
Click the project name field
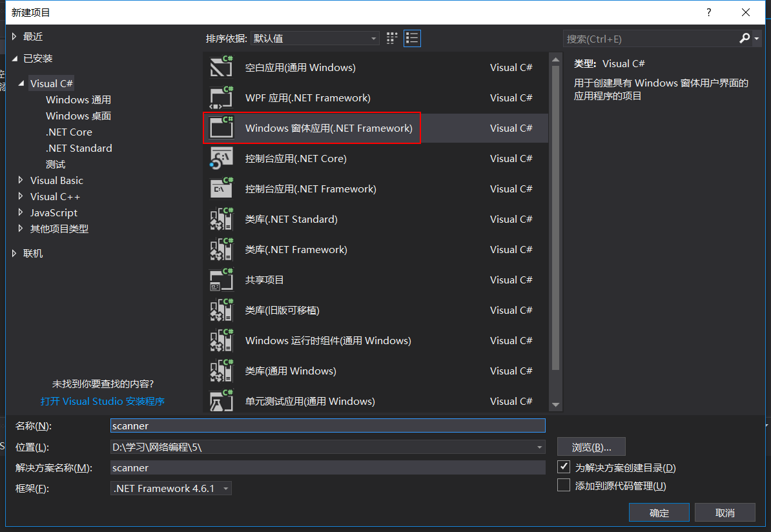point(327,426)
